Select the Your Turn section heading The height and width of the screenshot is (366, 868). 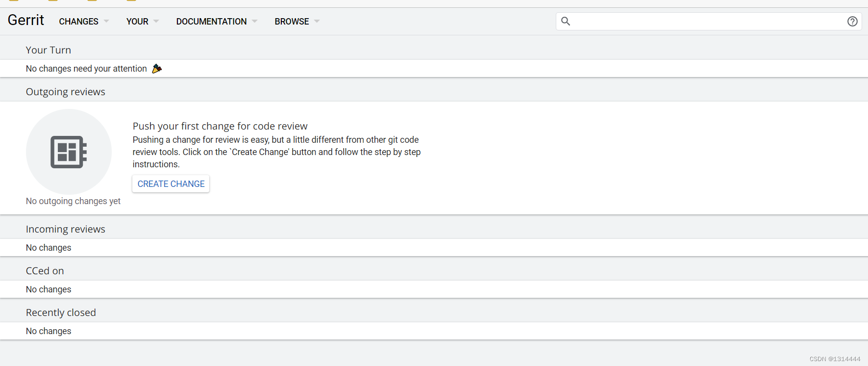click(49, 50)
